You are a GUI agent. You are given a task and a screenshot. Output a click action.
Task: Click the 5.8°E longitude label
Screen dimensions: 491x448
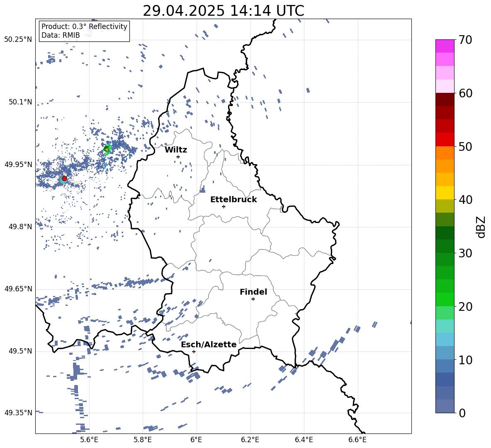[x=143, y=440]
